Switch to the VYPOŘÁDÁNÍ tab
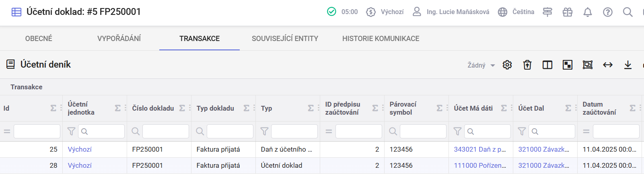Viewport: 644px width, 175px height. pos(119,39)
